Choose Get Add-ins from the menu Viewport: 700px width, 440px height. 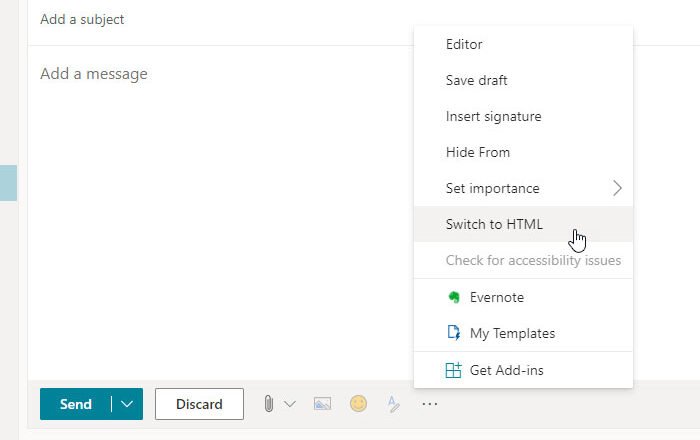523,370
